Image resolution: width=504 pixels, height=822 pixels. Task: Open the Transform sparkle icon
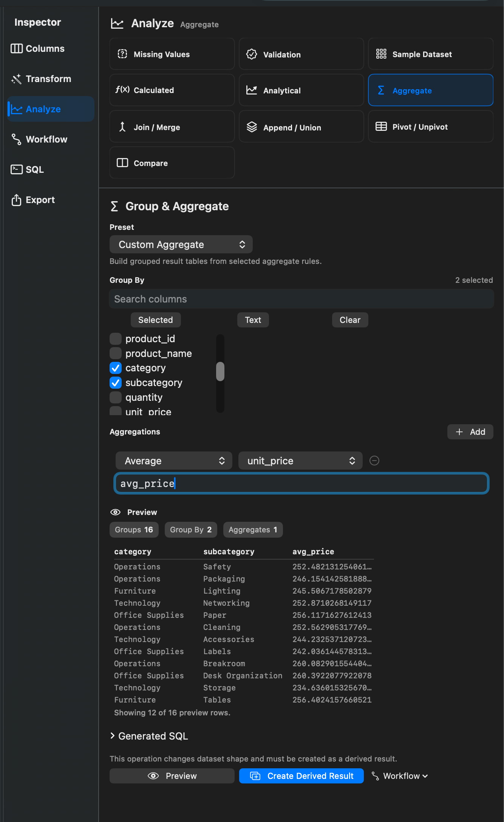click(x=16, y=79)
